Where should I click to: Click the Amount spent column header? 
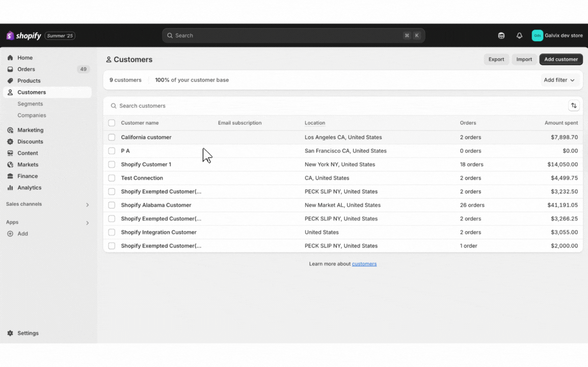coord(561,123)
